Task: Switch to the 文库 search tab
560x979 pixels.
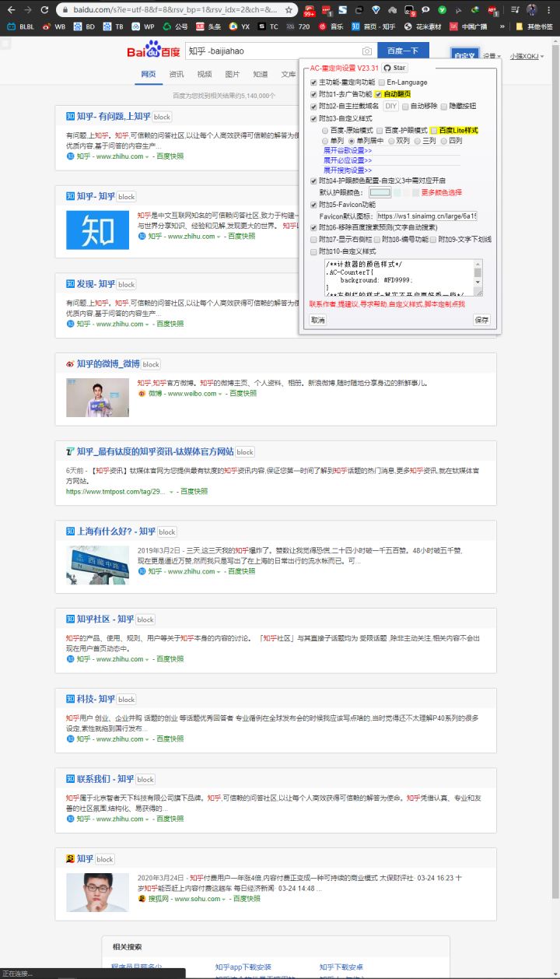Action: pos(289,74)
